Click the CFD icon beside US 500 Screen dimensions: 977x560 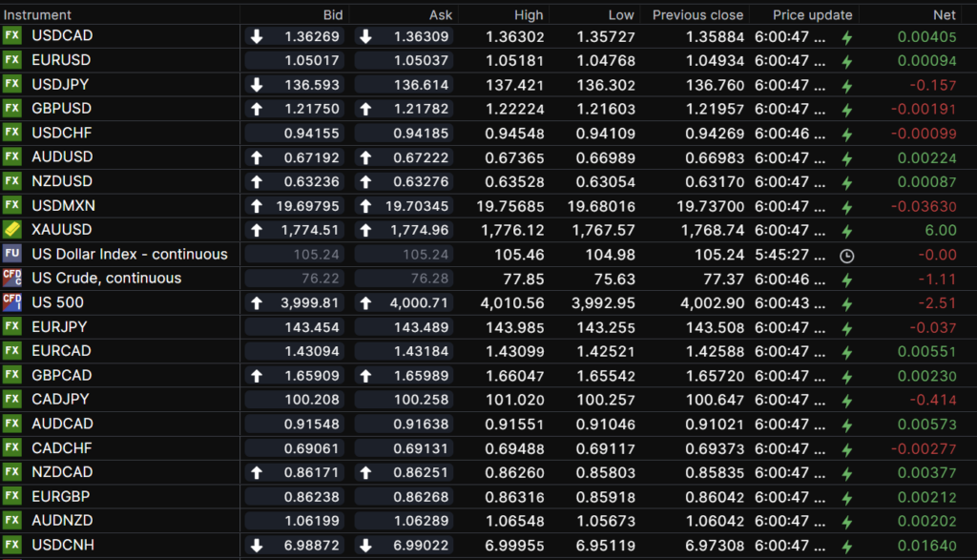coord(12,302)
